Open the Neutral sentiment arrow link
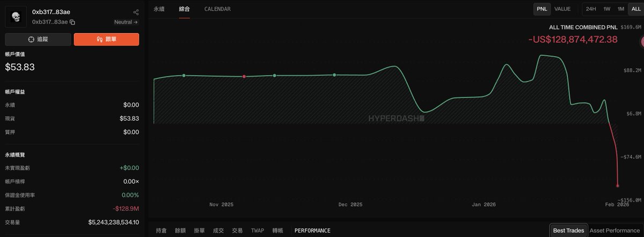This screenshot has height=237, width=644. 126,22
